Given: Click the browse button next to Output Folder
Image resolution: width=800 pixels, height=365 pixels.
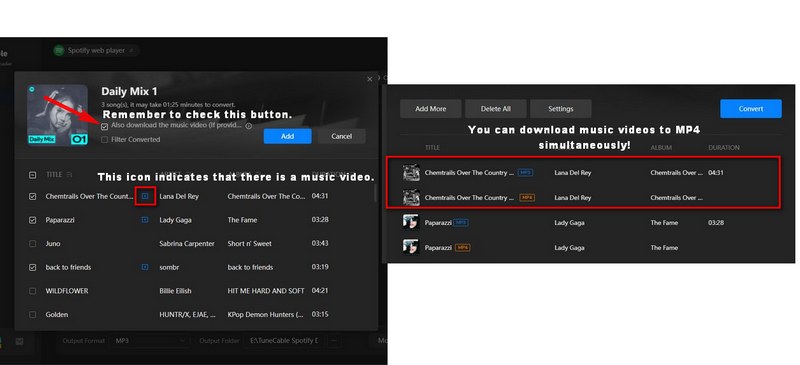Looking at the screenshot, I should point(334,340).
